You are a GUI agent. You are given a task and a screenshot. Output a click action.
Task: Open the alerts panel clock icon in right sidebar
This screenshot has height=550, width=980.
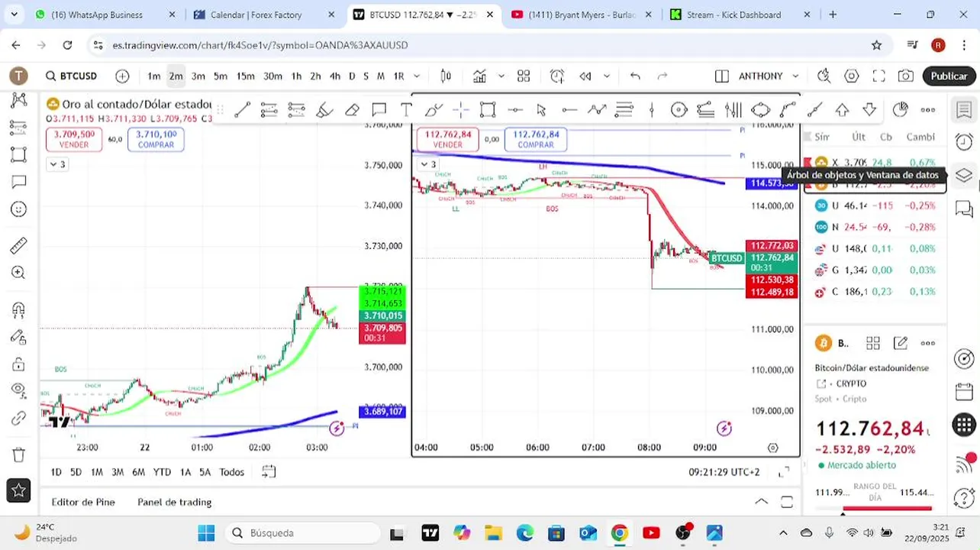coord(964,142)
